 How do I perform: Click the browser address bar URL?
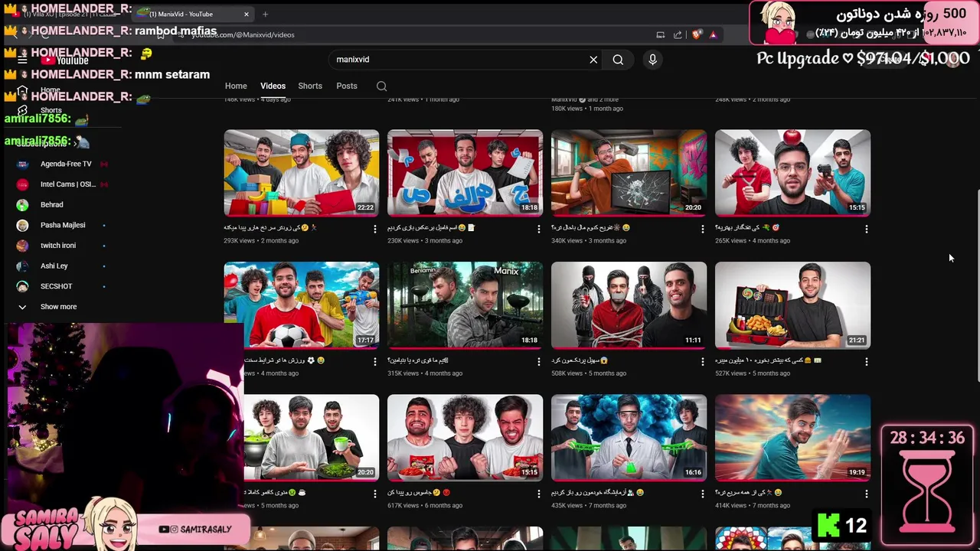[x=242, y=34]
